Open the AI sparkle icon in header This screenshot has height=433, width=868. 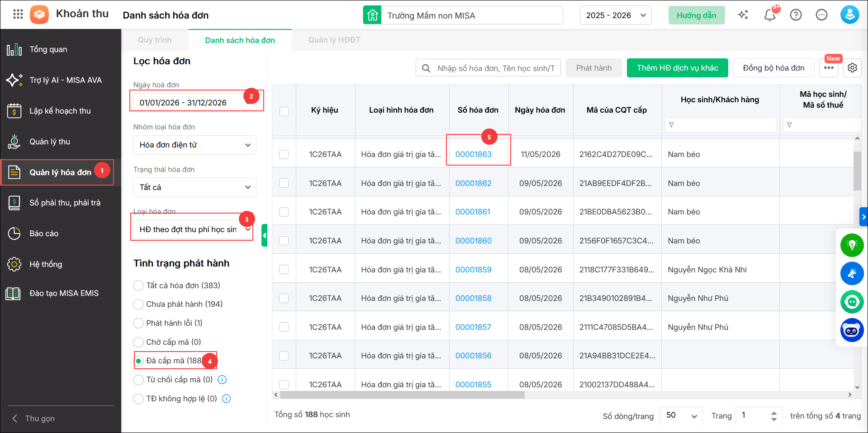[x=743, y=15]
